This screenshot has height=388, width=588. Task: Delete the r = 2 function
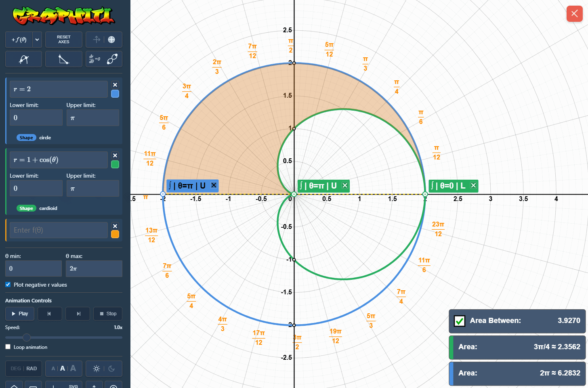(x=115, y=85)
